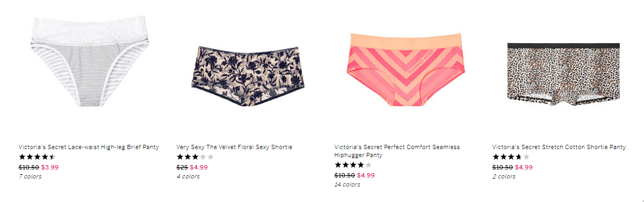644x202 pixels.
Task: Click Victoria's Secret Lace-waist High-leg Brief Panty title
Action: [x=89, y=147]
